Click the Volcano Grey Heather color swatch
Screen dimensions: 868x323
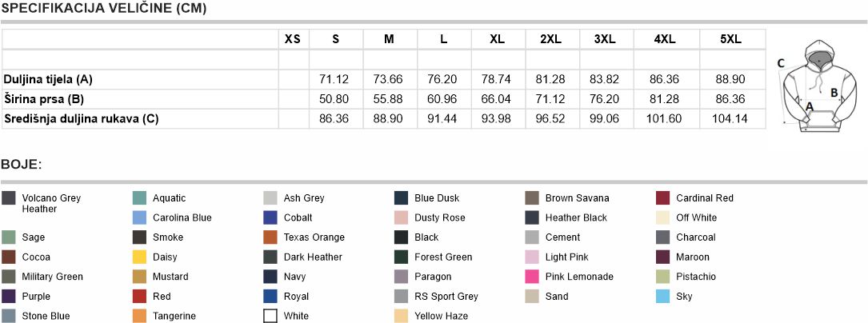click(x=9, y=198)
